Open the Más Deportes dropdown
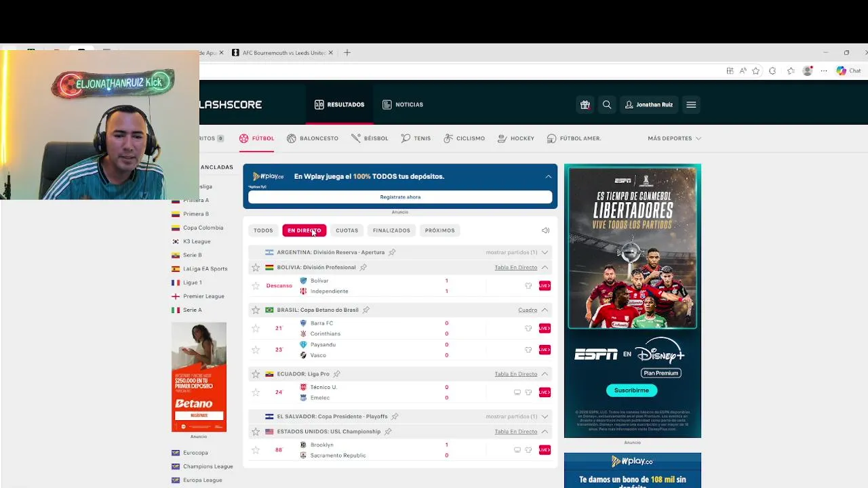Image resolution: width=868 pixels, height=488 pixels. (674, 138)
